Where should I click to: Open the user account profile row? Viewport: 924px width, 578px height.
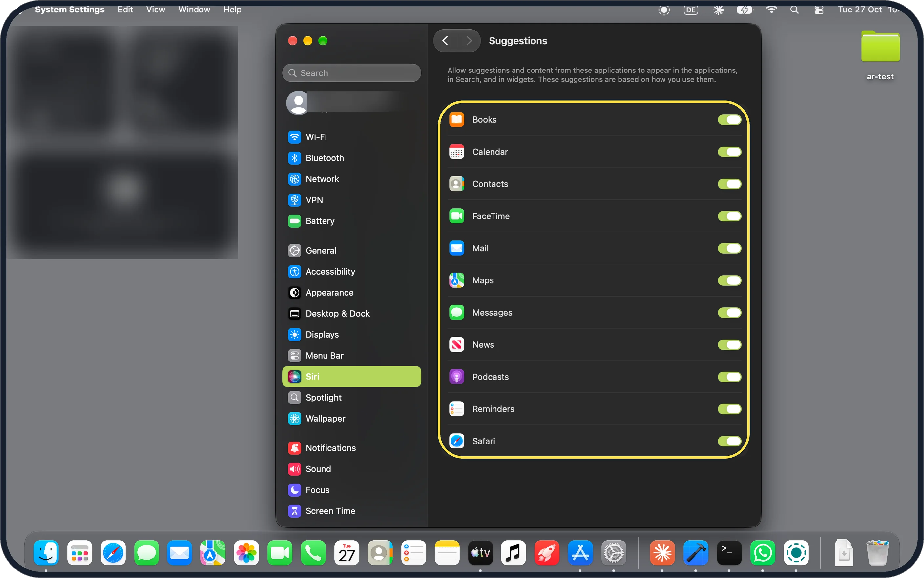pyautogui.click(x=351, y=102)
